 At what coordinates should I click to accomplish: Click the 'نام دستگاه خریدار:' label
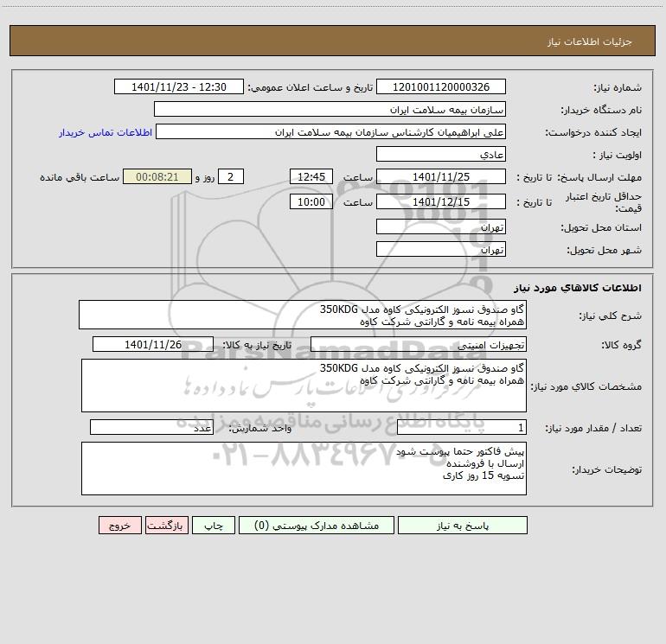[601, 111]
